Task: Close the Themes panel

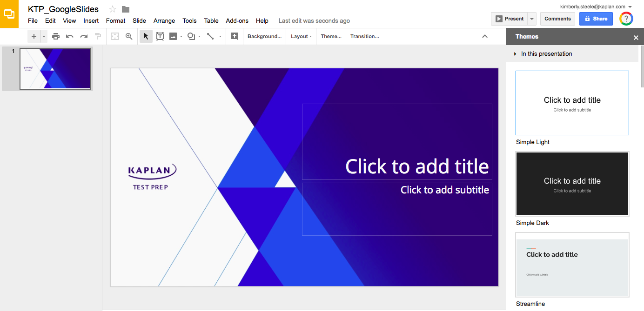Action: 636,37
